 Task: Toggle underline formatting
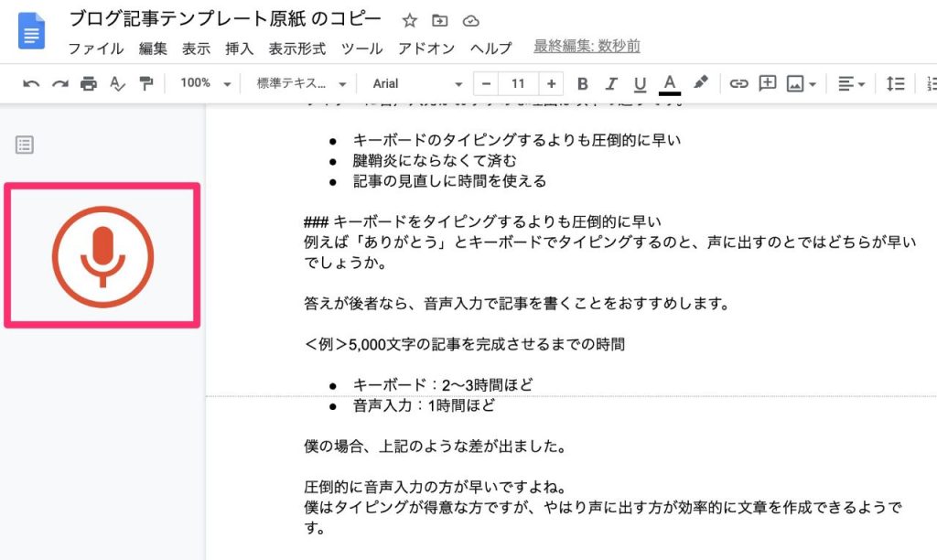(640, 84)
